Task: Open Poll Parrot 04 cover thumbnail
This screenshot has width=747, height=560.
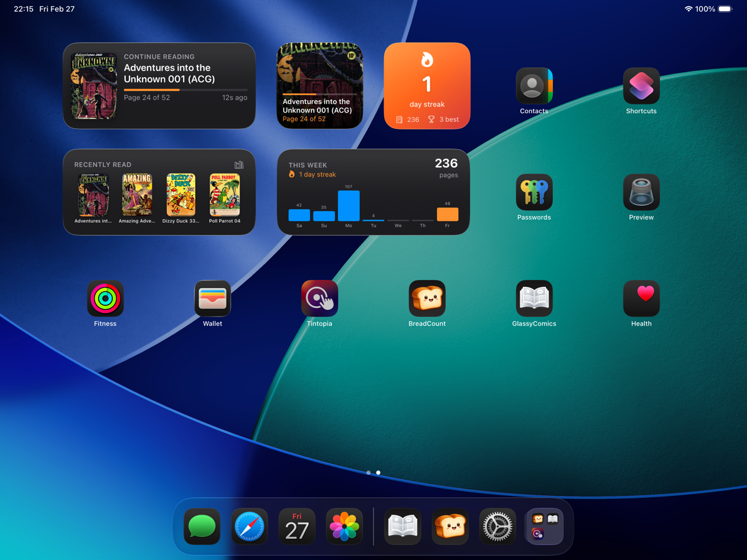Action: tap(225, 195)
